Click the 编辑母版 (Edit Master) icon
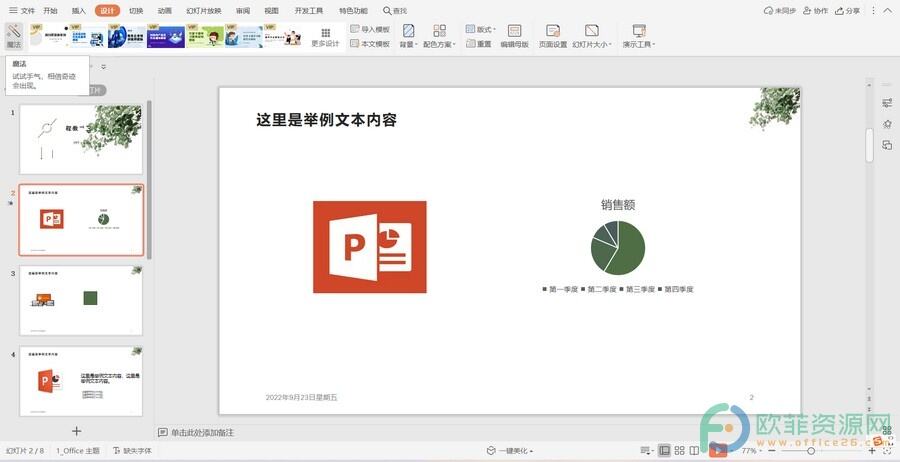This screenshot has width=900, height=462. click(514, 37)
